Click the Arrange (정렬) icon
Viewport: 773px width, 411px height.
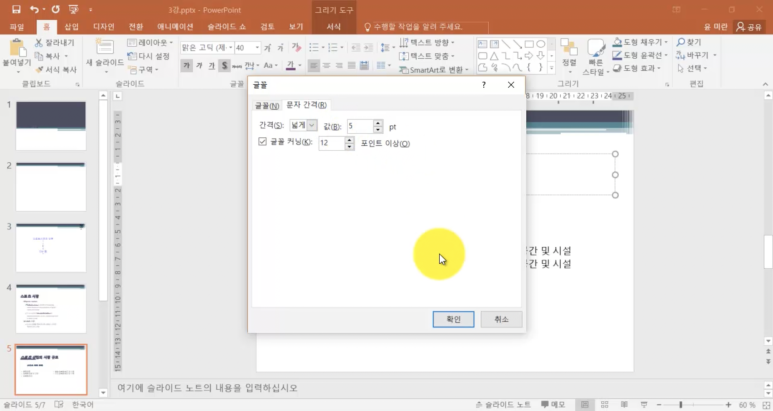coord(569,48)
